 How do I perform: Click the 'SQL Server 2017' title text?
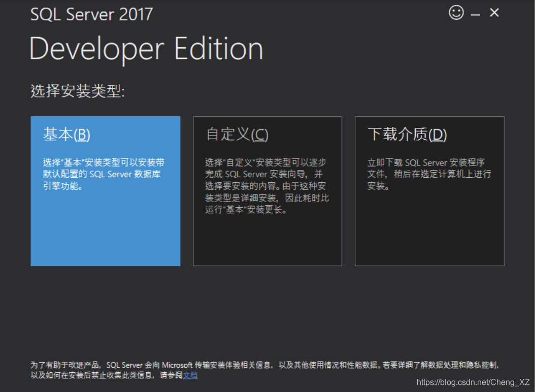(91, 15)
